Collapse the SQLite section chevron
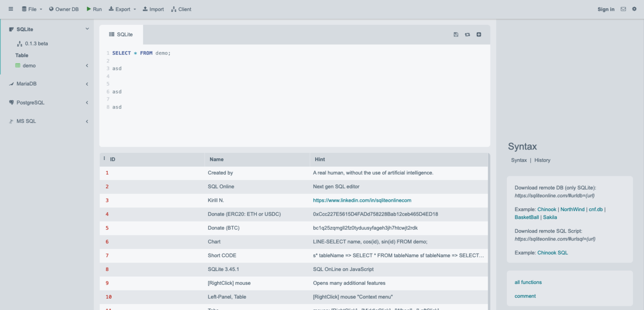 (87, 29)
